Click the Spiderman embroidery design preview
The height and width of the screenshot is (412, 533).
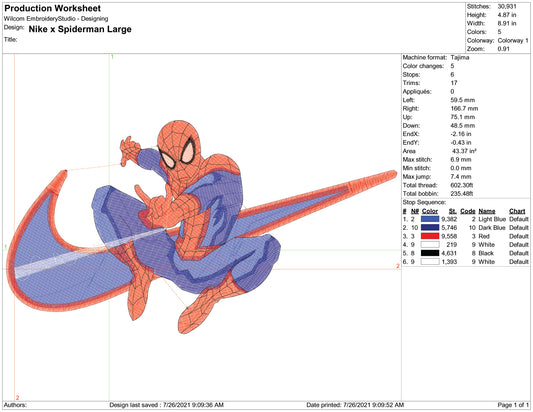coord(202,227)
